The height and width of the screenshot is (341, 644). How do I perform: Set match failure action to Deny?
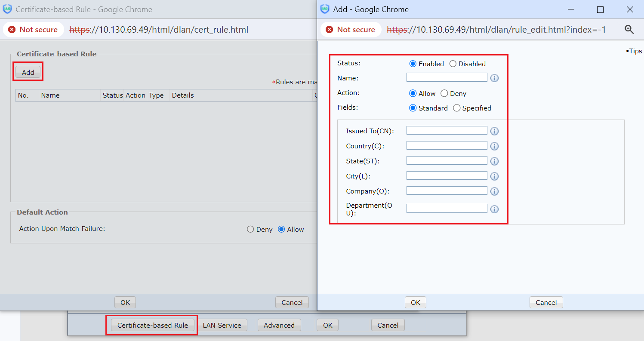250,229
